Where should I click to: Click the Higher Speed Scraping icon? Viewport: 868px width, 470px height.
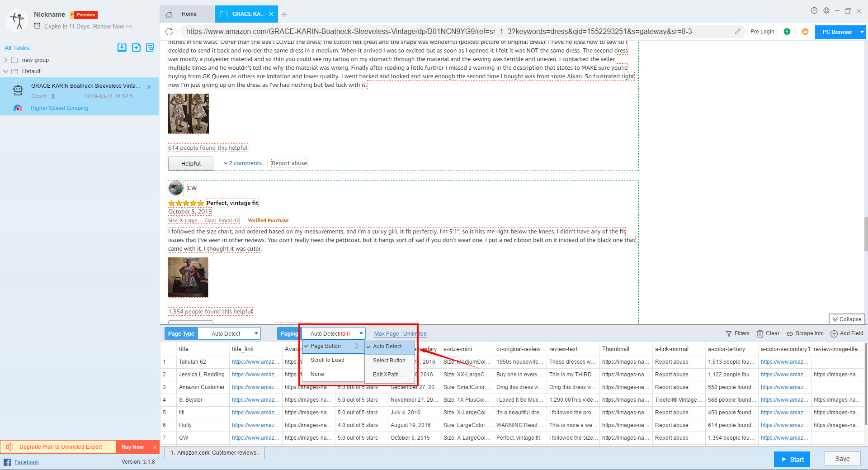pos(18,108)
